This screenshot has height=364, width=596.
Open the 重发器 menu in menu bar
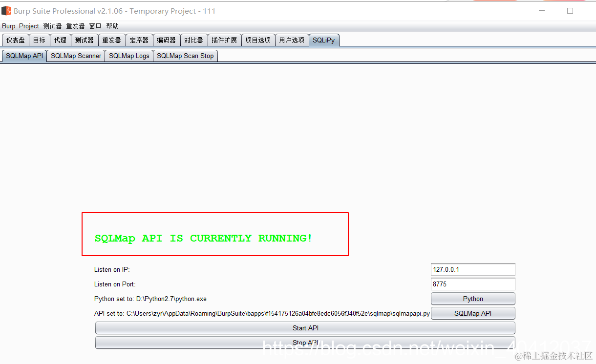[75, 26]
